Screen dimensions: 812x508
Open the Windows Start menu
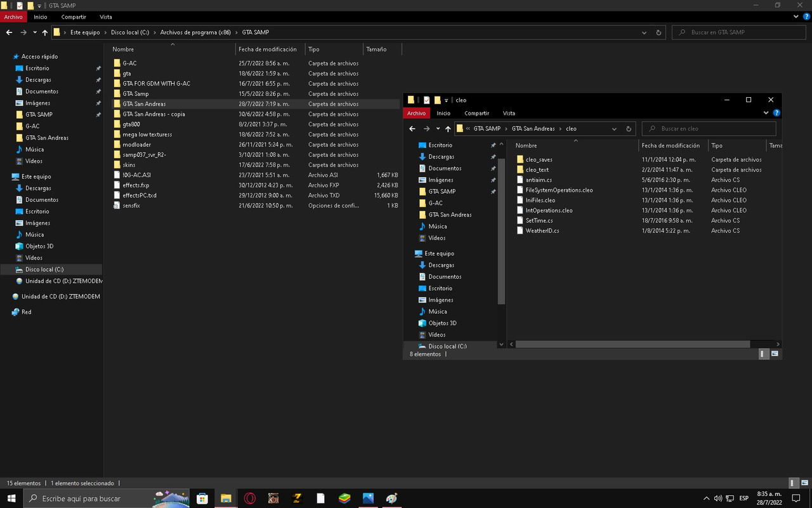[x=11, y=498]
